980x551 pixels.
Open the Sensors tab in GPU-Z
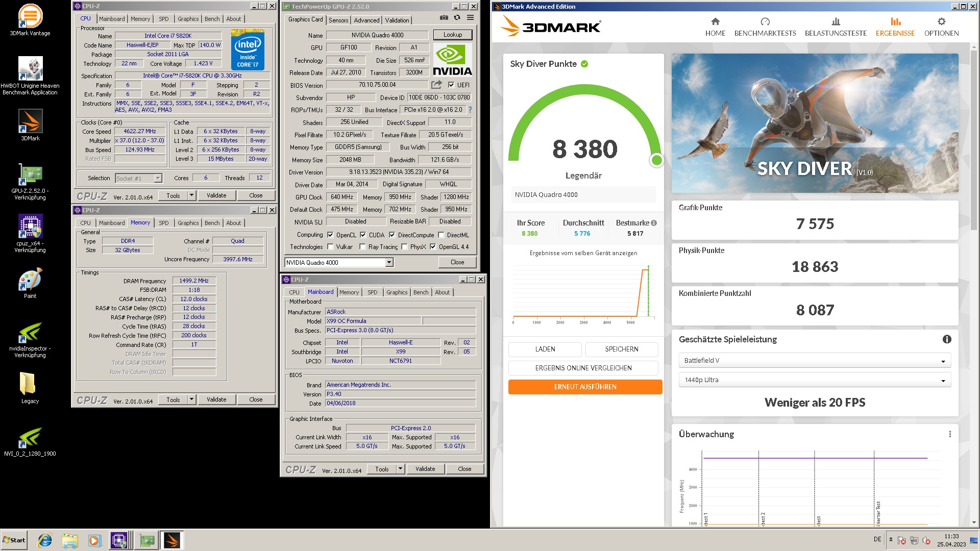click(338, 20)
